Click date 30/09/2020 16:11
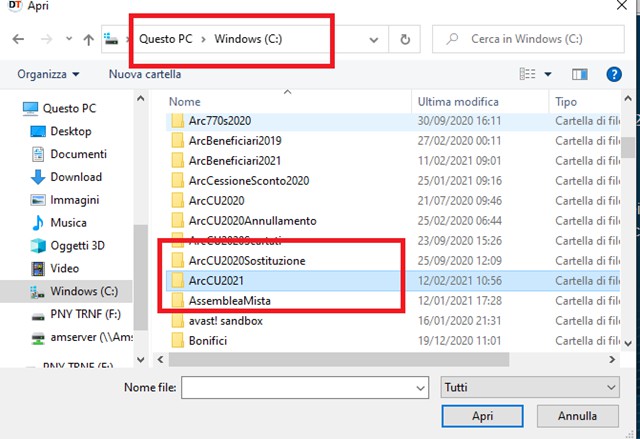640x439 pixels. 459,121
